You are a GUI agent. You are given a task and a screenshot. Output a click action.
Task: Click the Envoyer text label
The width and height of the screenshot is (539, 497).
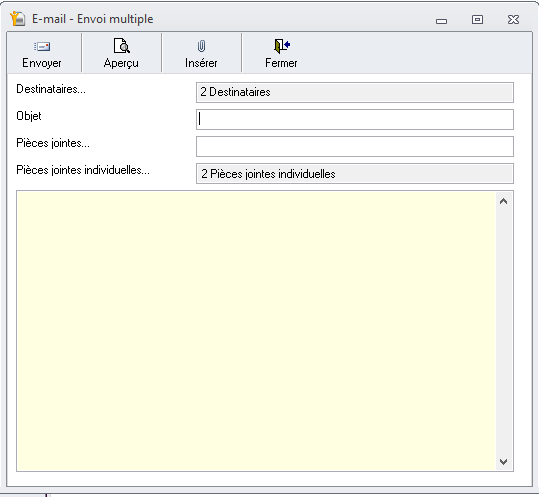(x=42, y=63)
